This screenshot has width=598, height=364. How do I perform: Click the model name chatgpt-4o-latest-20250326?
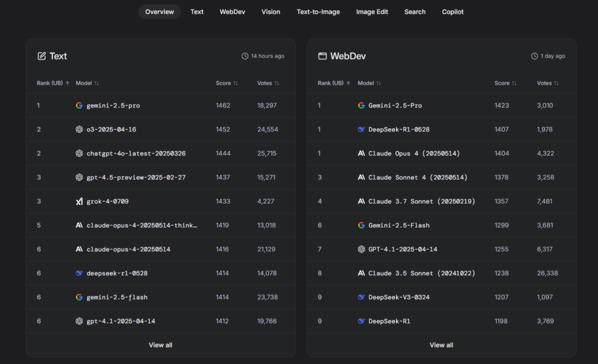point(136,153)
